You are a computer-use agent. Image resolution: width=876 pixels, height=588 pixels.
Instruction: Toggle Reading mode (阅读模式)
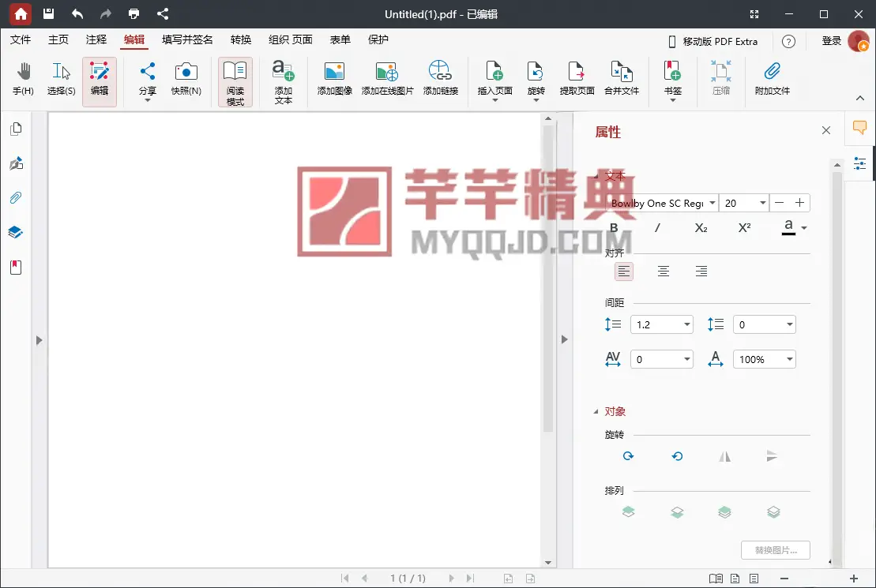(235, 81)
